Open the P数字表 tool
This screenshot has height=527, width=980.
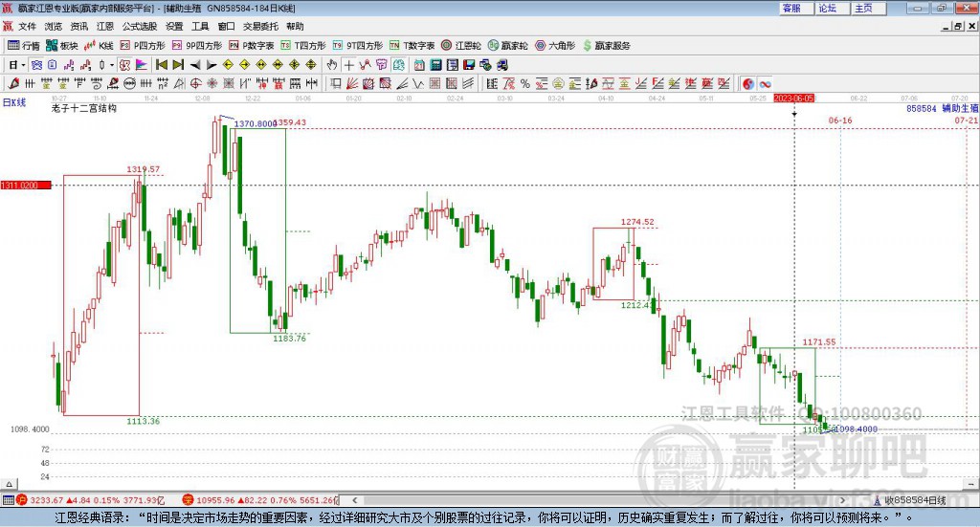pyautogui.click(x=252, y=46)
